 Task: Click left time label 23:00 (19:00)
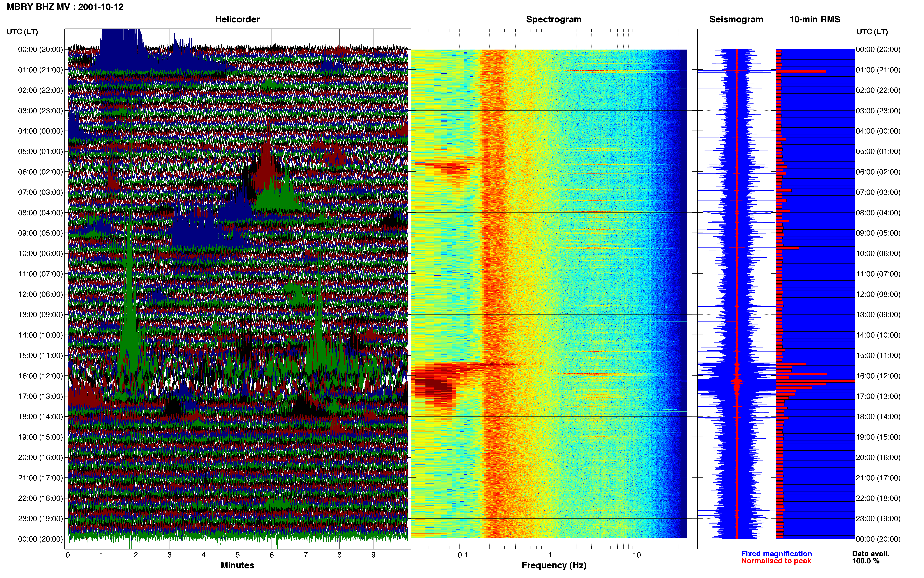[40, 519]
